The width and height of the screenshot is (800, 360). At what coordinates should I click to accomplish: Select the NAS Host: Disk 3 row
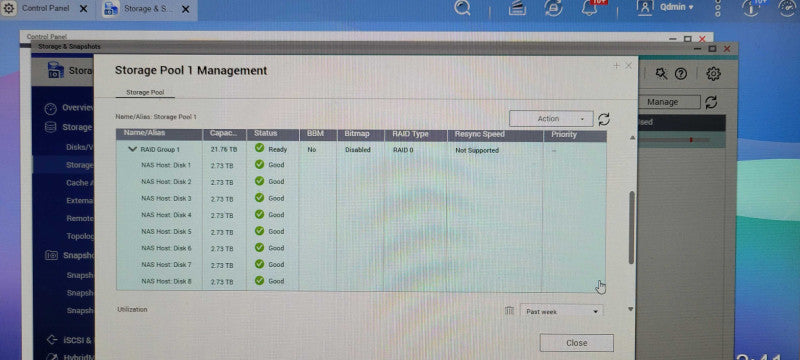tap(361, 198)
